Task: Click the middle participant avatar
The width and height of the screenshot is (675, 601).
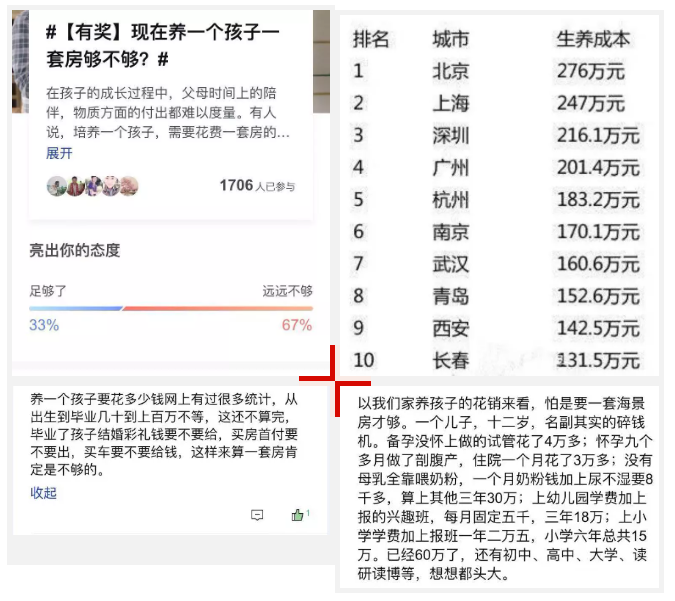Action: click(92, 186)
